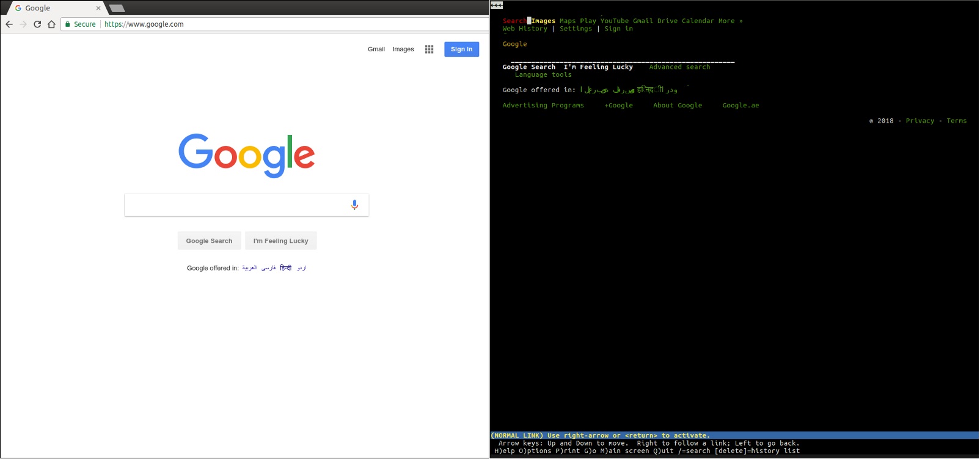The height and width of the screenshot is (459, 980).
Task: Click the text search field line in terminal
Action: point(623,61)
